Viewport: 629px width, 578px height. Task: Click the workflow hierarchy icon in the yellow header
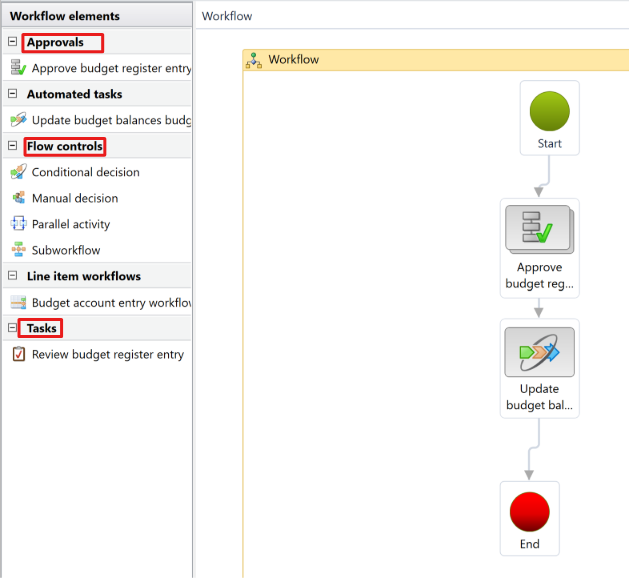point(254,60)
